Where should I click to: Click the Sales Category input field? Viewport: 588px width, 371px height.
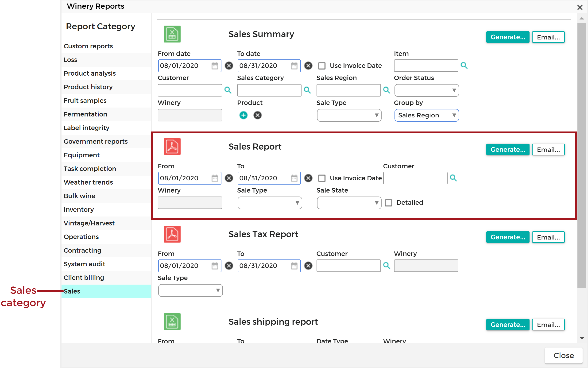tap(269, 90)
